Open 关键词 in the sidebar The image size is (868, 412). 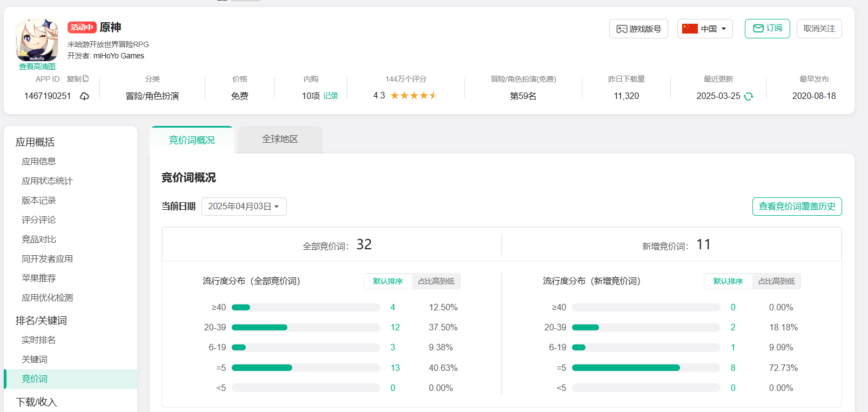click(35, 359)
